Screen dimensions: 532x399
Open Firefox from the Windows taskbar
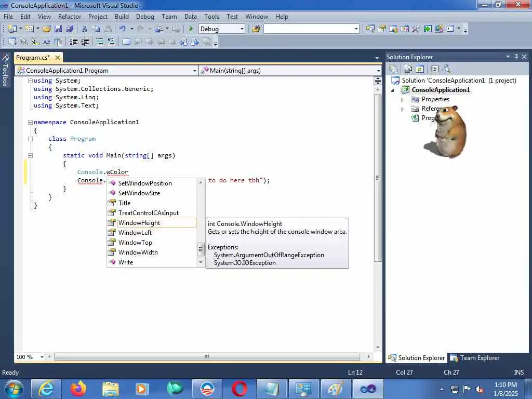(x=78, y=389)
